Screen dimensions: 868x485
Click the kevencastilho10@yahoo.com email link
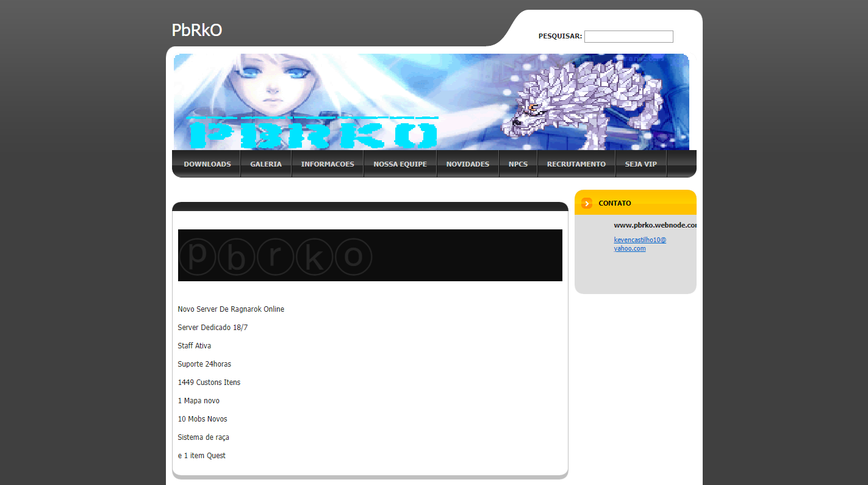pos(639,244)
